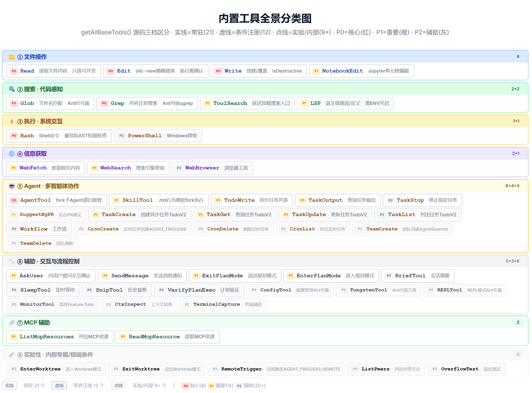Viewport: 532px width, 393px height.
Task: Click the wrench icon beside 辅助·交互与流程控制
Action: coord(12,261)
